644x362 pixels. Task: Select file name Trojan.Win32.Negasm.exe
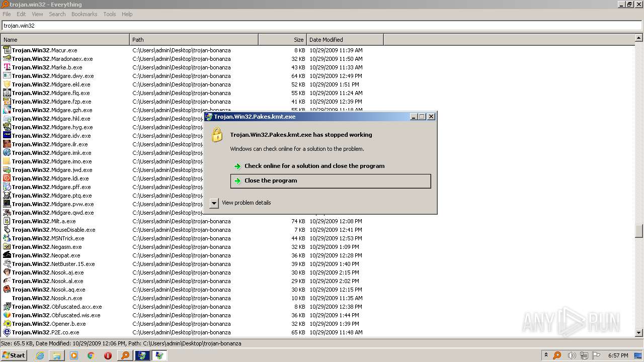point(47,247)
